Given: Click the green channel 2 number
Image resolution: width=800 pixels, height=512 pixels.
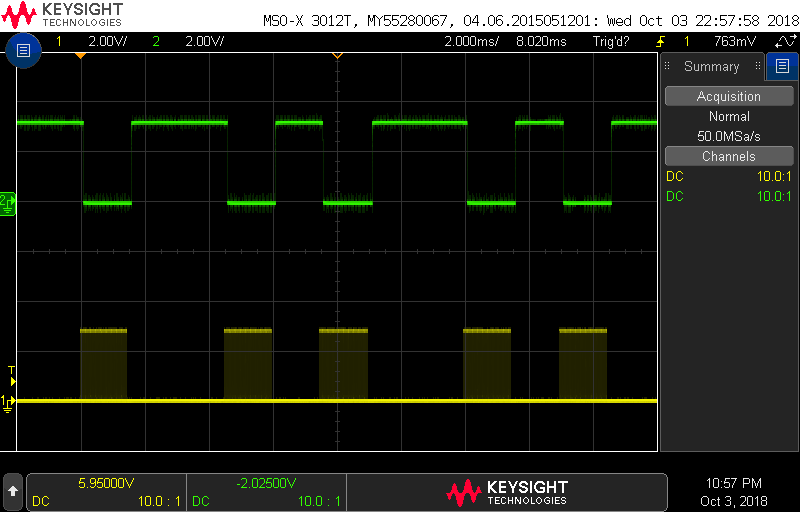Looking at the screenshot, I should coord(156,42).
